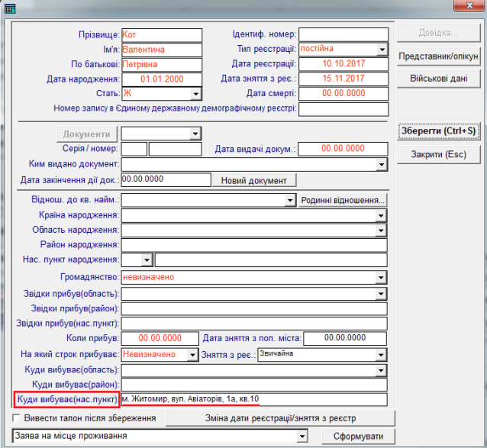Viewport: 487px width, 448px height.
Task: Open the 'Заява на місце проживання' dropdown
Action: click(x=303, y=437)
